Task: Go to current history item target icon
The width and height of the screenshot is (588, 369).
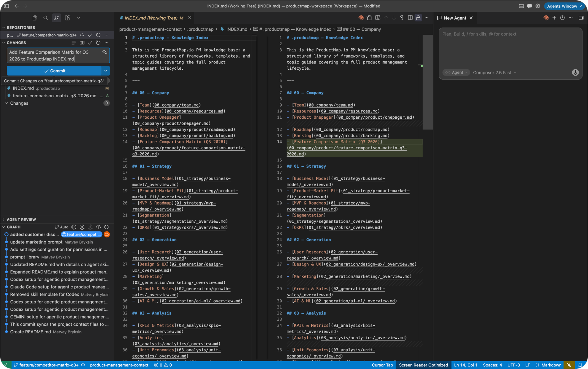Action: (x=74, y=227)
